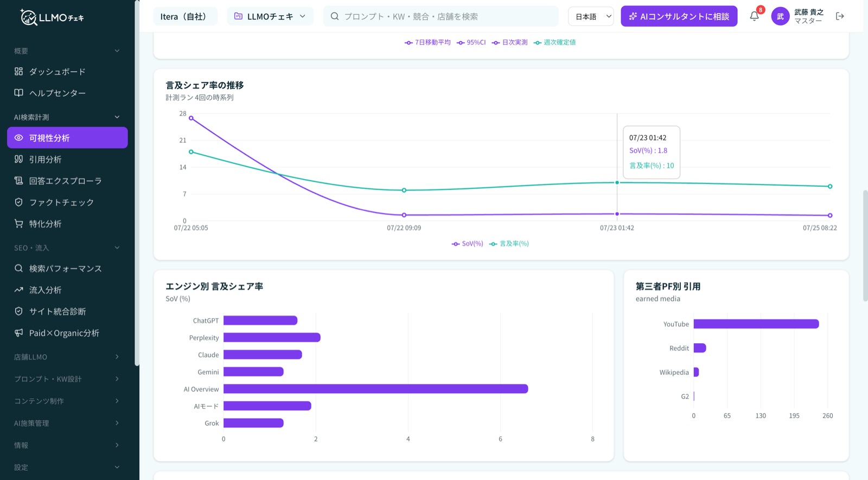Click the 第三者PF別 引用 heading

[x=668, y=286]
